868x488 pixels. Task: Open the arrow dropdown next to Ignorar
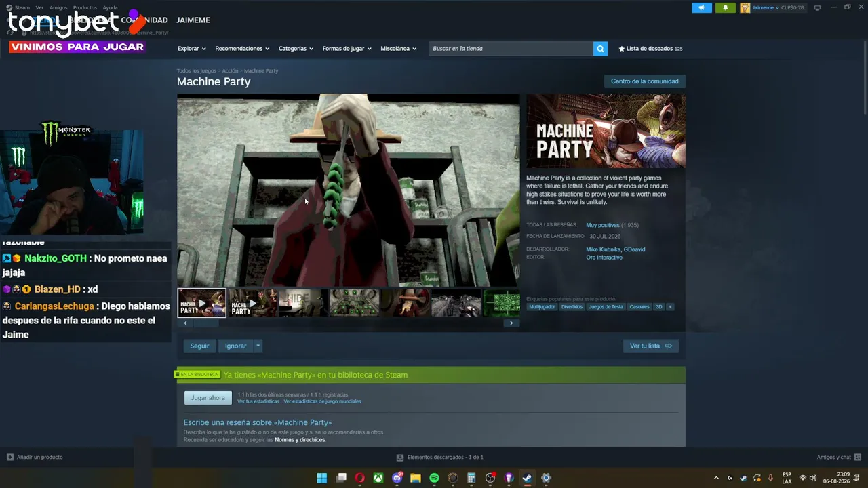pos(258,346)
